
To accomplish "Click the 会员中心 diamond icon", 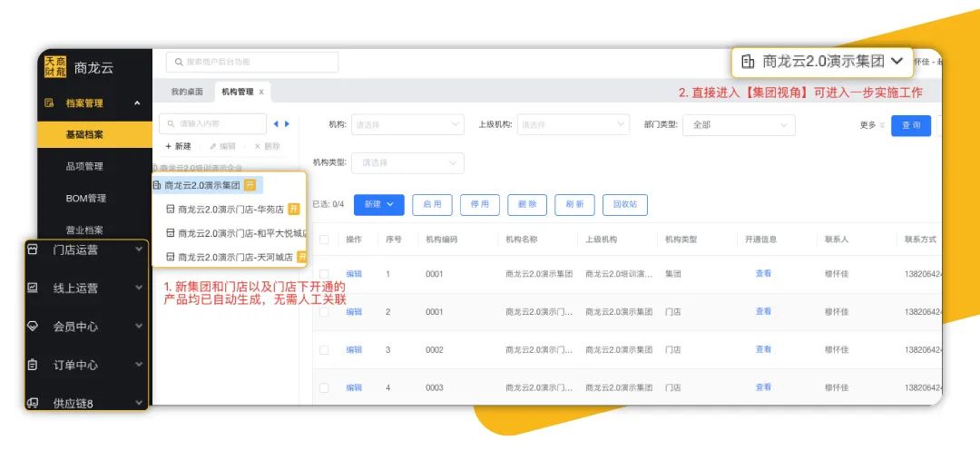I will (33, 327).
